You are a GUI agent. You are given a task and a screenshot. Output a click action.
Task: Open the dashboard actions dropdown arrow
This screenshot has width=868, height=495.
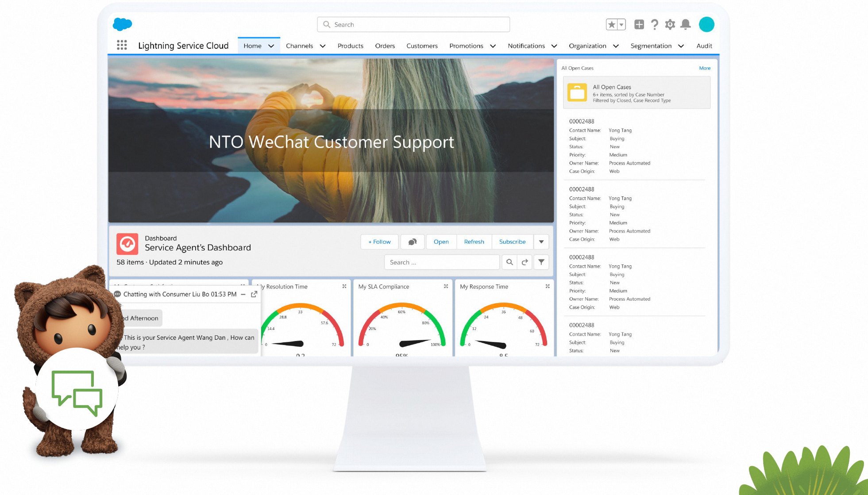541,242
